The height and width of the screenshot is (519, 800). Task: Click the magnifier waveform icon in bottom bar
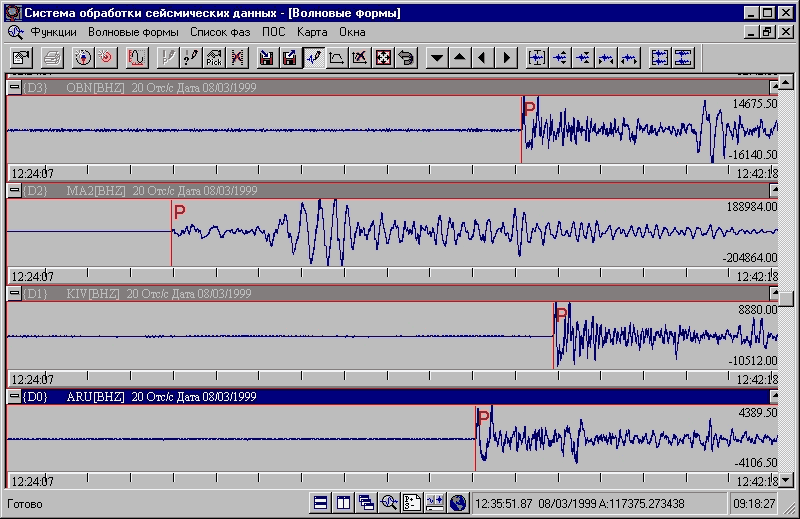[389, 503]
